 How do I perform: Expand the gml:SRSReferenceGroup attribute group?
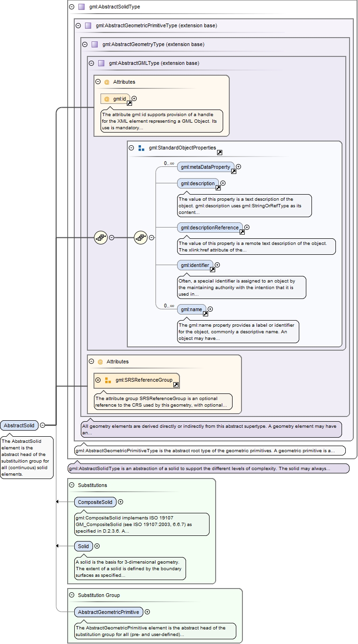pos(98,380)
